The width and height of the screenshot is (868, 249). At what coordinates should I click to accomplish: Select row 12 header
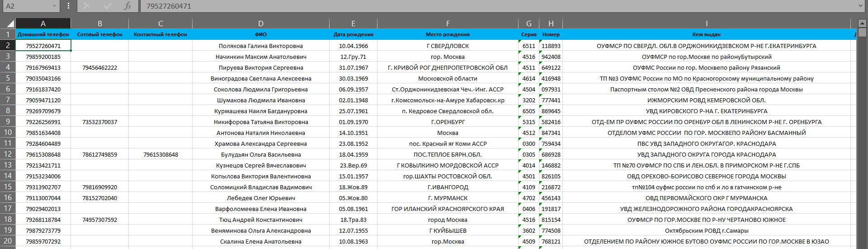click(x=8, y=154)
